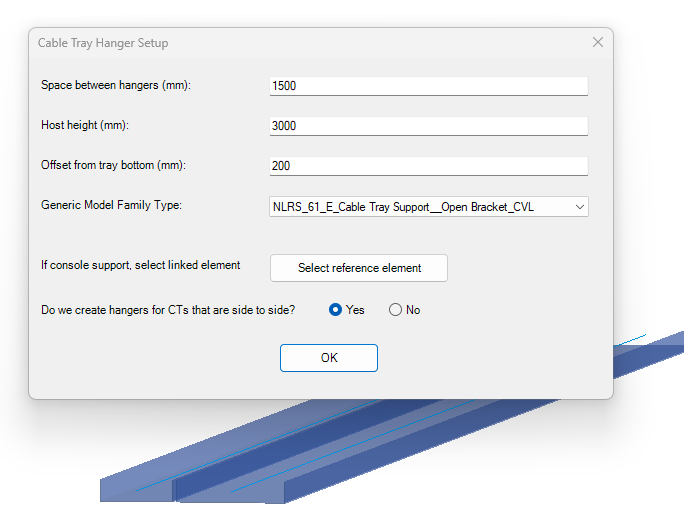Click the 'Host height (mm):' label
This screenshot has width=684, height=524.
coord(85,125)
